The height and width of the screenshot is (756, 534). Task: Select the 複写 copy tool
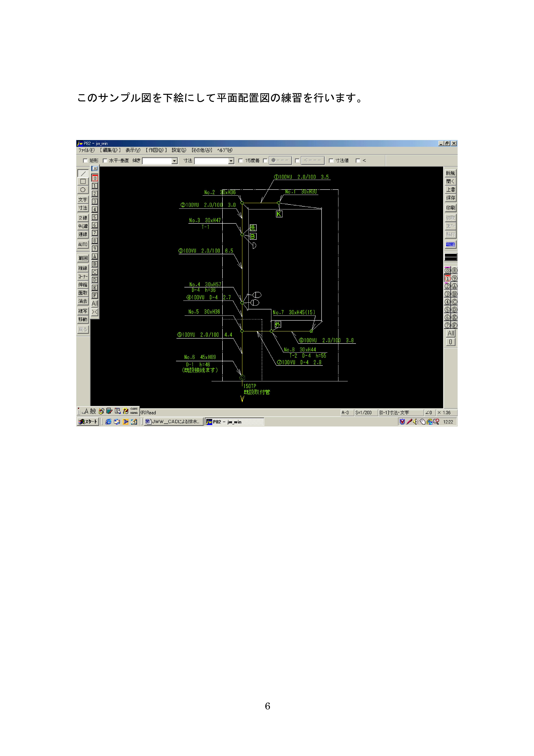(83, 311)
